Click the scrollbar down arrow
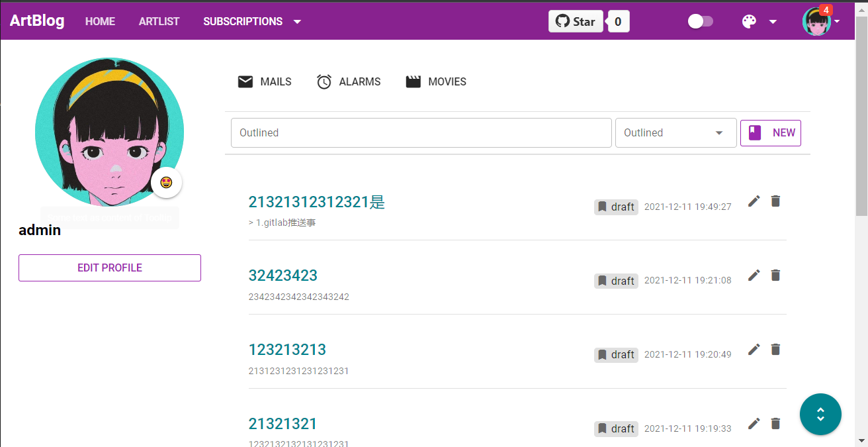The height and width of the screenshot is (447, 868). point(861,440)
